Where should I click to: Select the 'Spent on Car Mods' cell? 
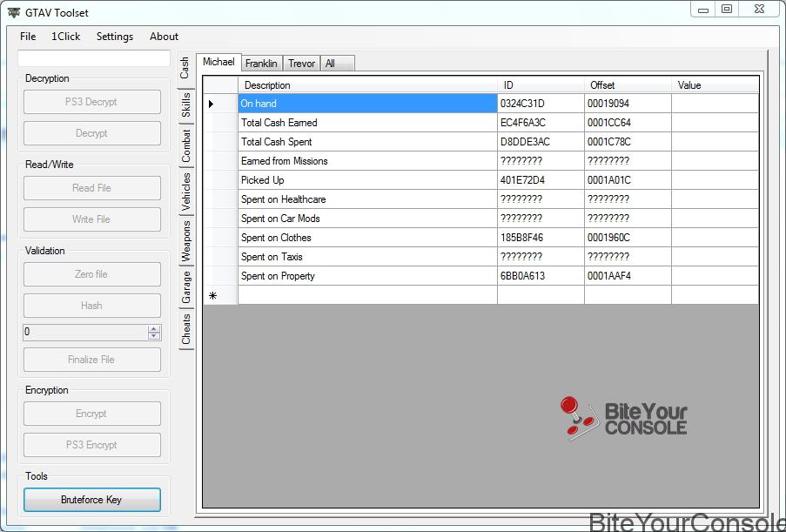click(x=367, y=219)
